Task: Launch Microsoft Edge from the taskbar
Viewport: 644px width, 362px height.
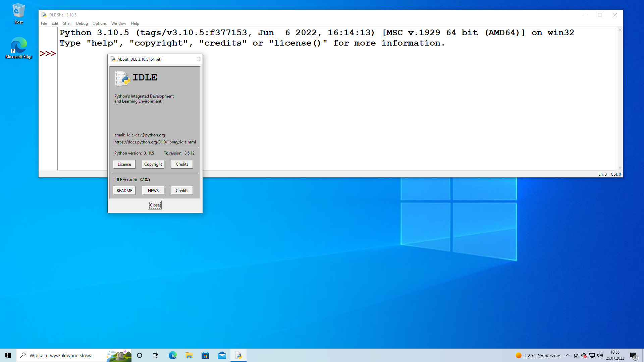Action: pos(172,355)
